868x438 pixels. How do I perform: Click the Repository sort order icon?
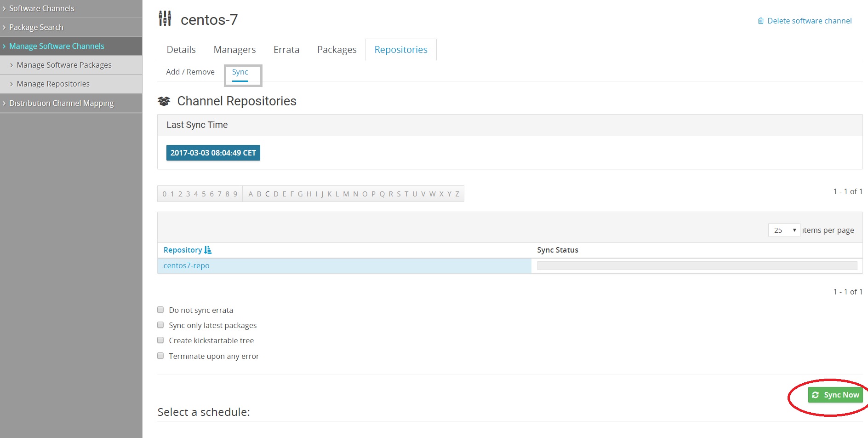[208, 250]
